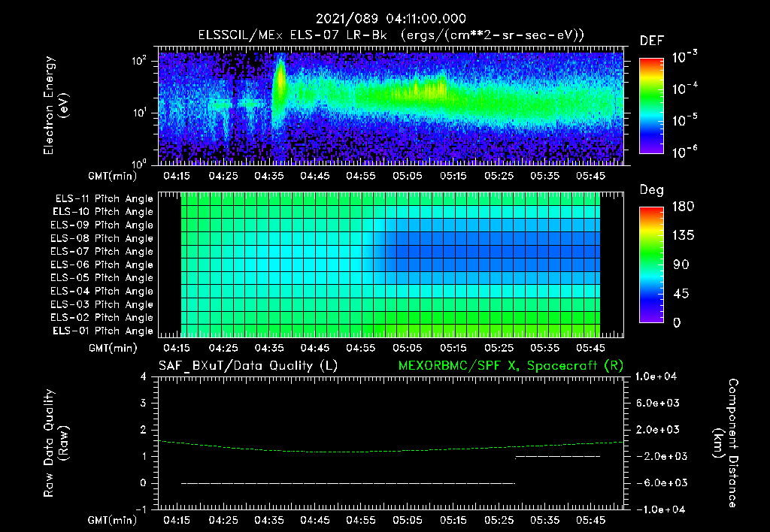The width and height of the screenshot is (770, 532).
Task: Click the white data quality line at level 0
Action: [347, 483]
